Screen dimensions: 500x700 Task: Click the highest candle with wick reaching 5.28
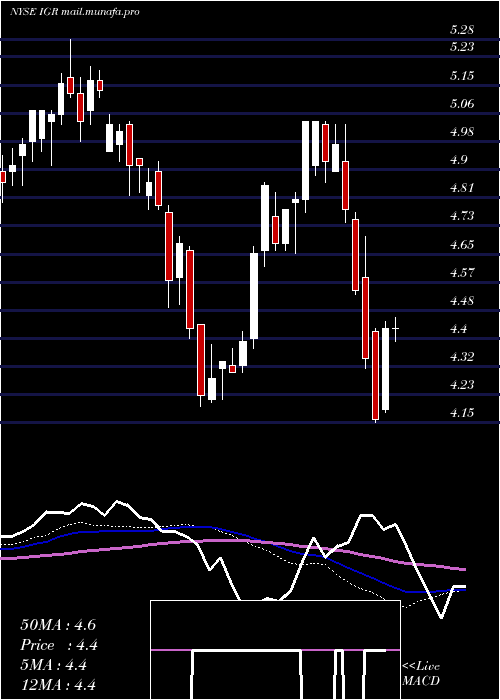click(x=70, y=68)
